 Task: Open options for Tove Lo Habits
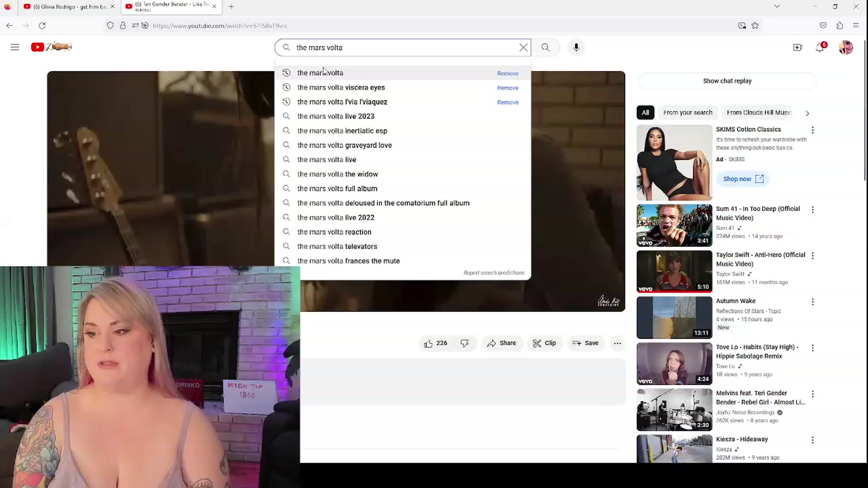(x=813, y=348)
